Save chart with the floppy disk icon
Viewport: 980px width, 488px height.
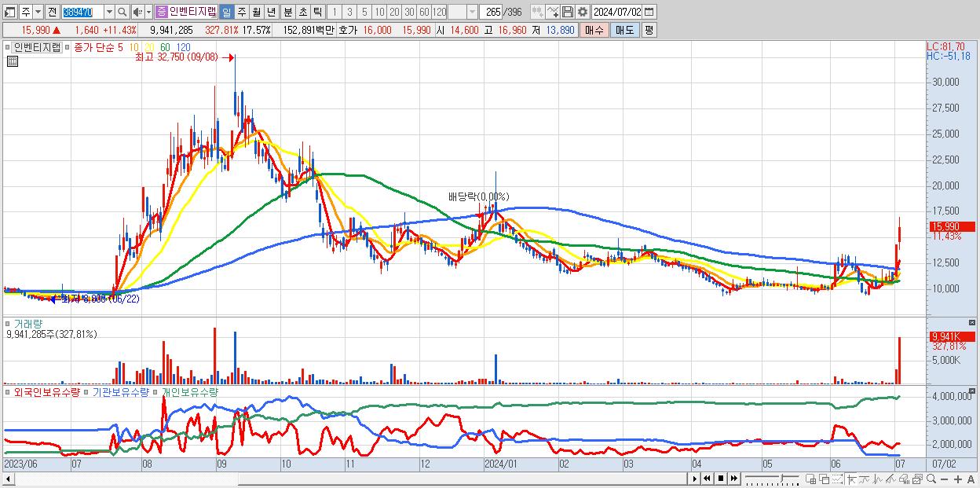tap(568, 12)
